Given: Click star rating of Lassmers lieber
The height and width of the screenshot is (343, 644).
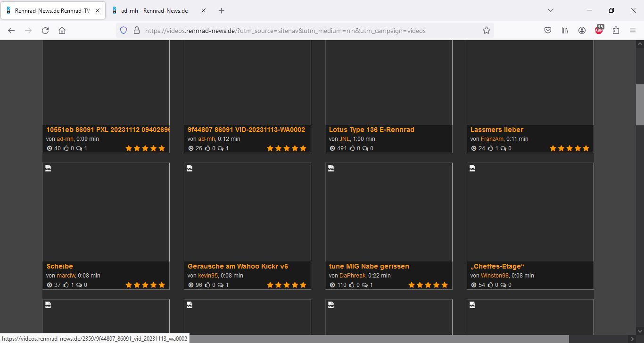Looking at the screenshot, I should (x=570, y=148).
